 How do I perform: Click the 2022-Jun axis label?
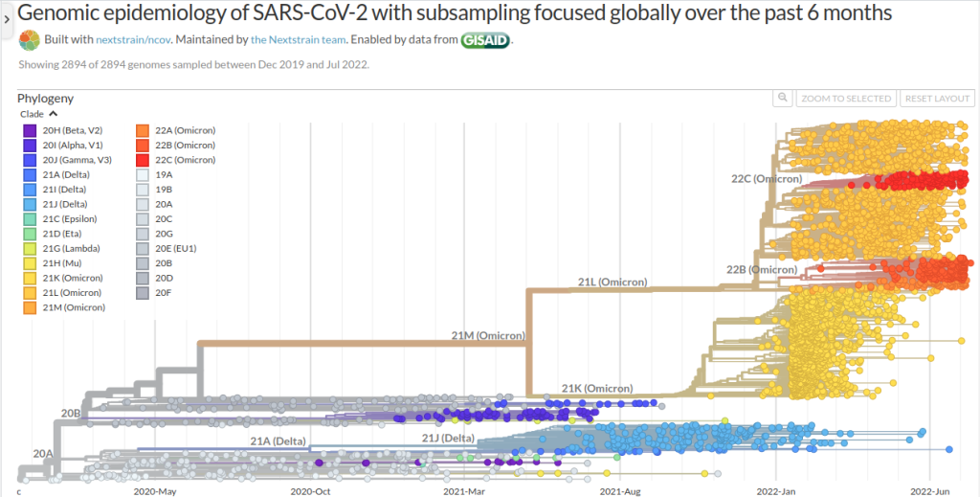click(930, 491)
